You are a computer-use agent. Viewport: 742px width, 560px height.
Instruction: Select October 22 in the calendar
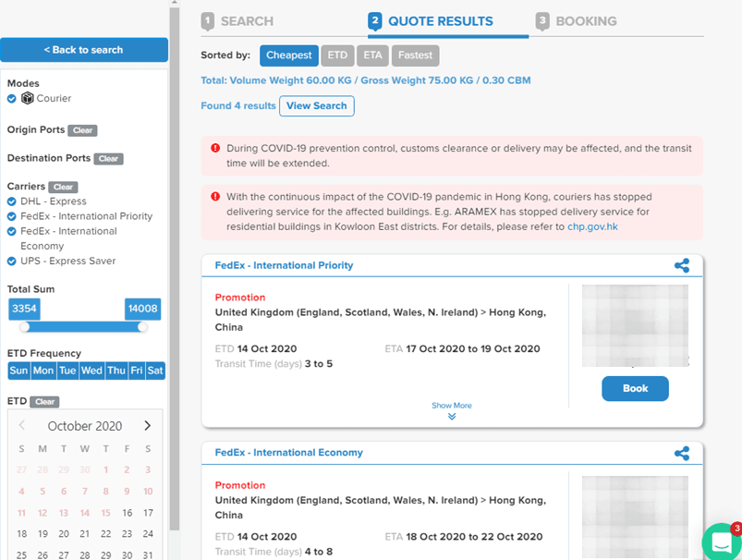click(105, 534)
